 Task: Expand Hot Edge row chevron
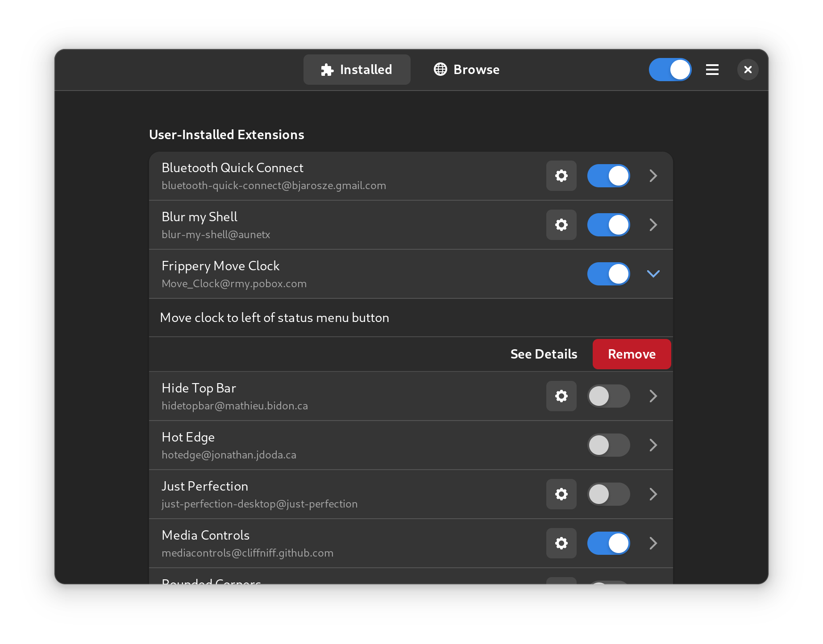653,445
